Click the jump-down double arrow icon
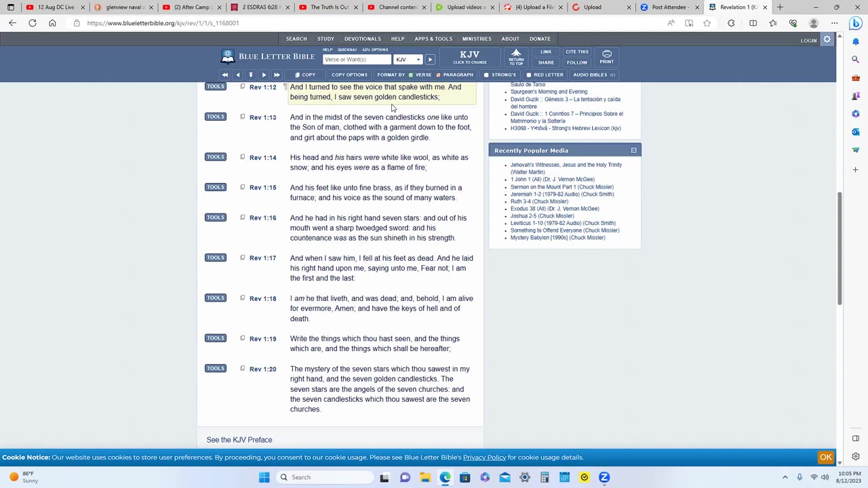Screen dimensions: 868x488 click(x=250, y=75)
